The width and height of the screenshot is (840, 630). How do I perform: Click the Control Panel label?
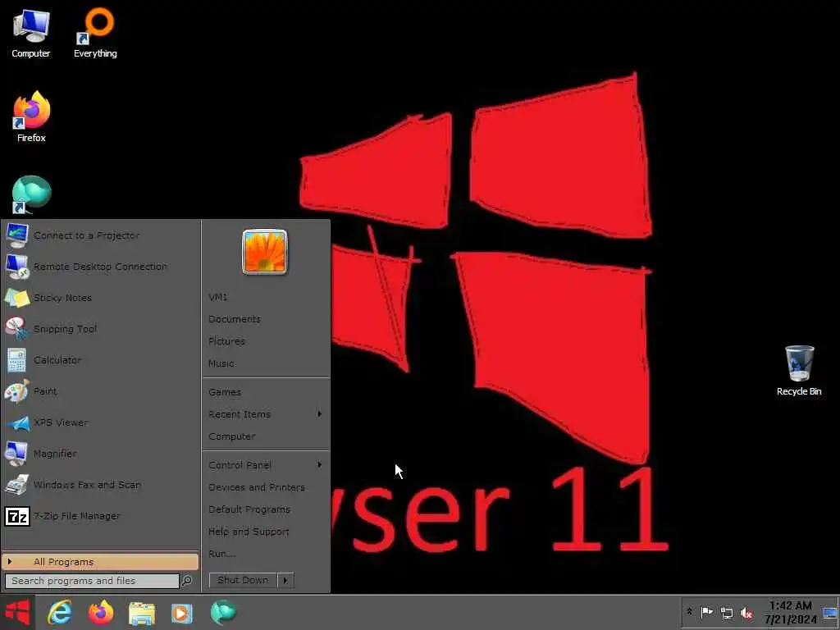[x=240, y=465]
